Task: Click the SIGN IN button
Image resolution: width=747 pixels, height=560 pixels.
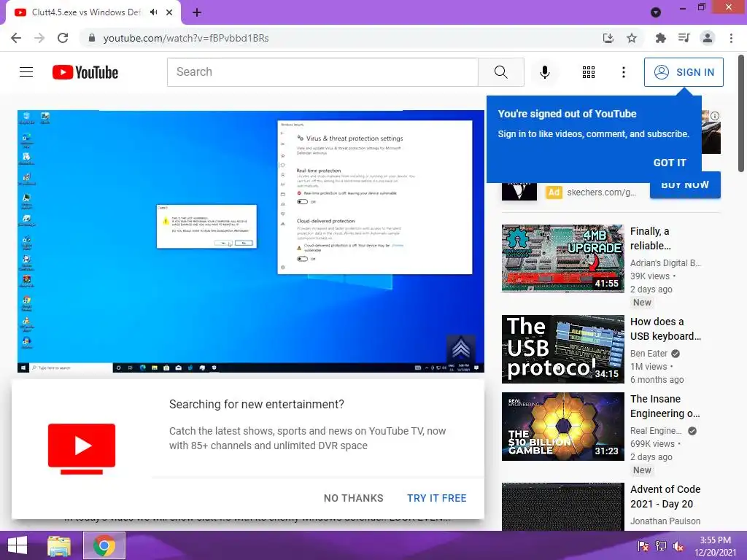Action: point(684,72)
